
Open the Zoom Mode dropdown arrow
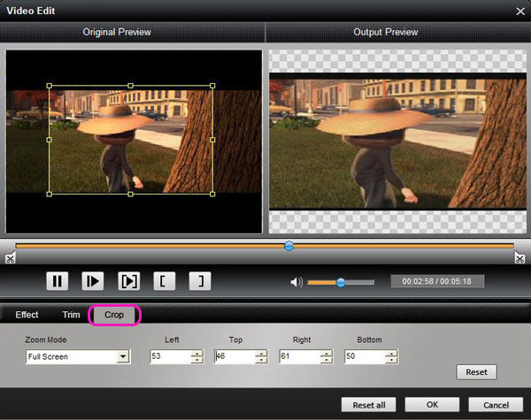pyautogui.click(x=123, y=356)
